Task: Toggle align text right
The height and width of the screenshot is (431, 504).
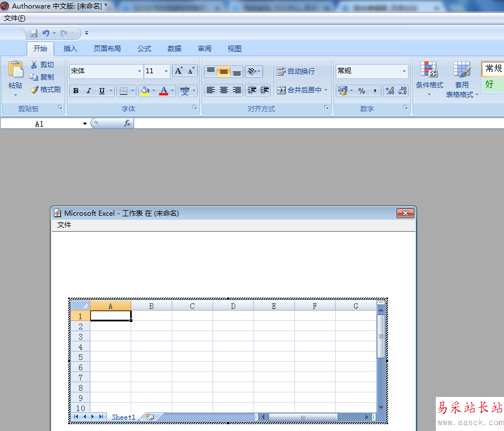Action: [x=237, y=90]
